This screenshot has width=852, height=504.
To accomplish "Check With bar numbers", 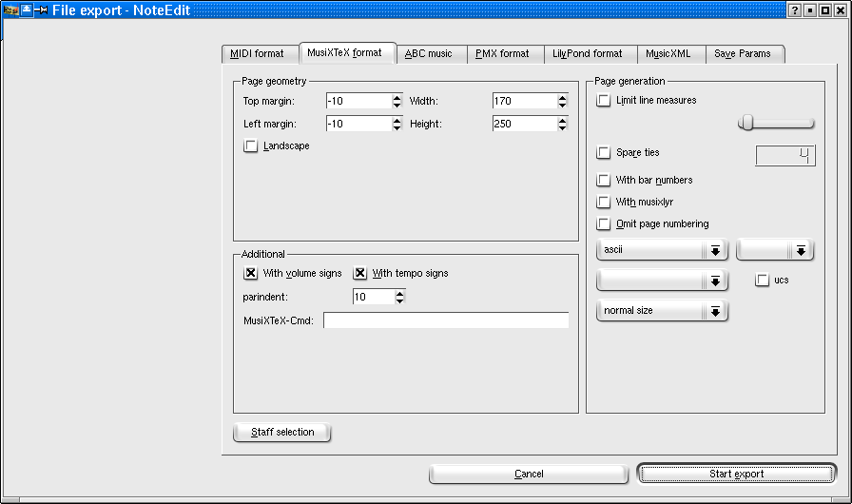I will (x=603, y=180).
